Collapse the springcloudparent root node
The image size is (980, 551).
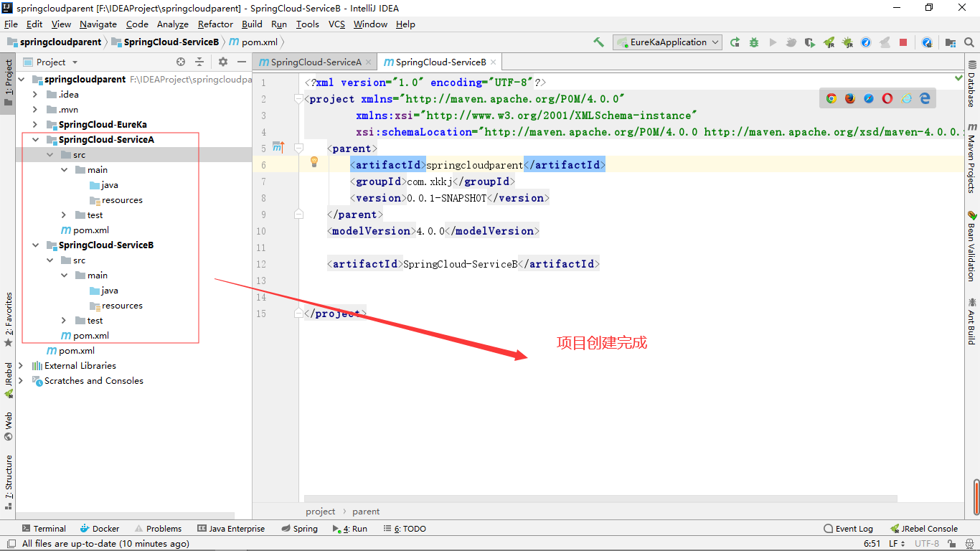click(x=21, y=80)
